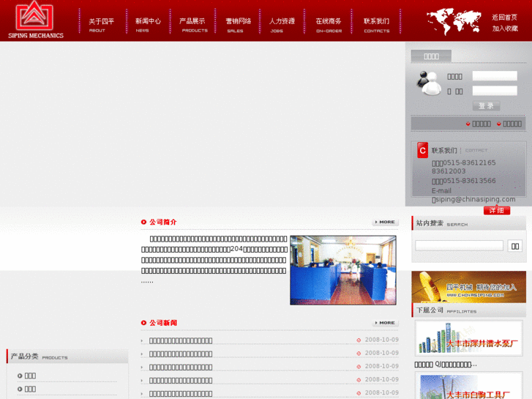The width and height of the screenshot is (532, 399).
Task: Open the 营销网络 Sales menu
Action: click(x=238, y=25)
